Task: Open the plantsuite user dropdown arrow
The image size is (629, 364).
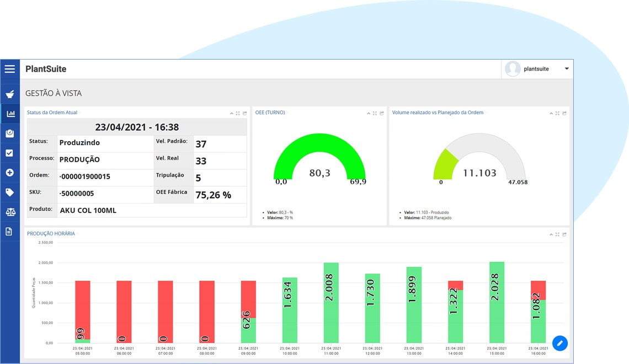Action: click(567, 68)
